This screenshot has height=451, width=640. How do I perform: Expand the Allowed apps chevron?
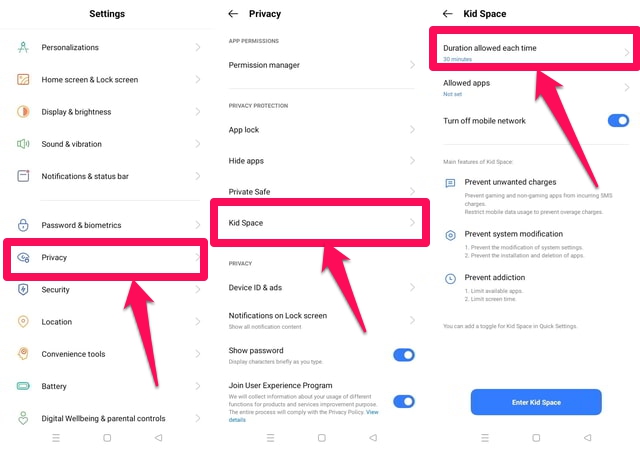click(627, 87)
